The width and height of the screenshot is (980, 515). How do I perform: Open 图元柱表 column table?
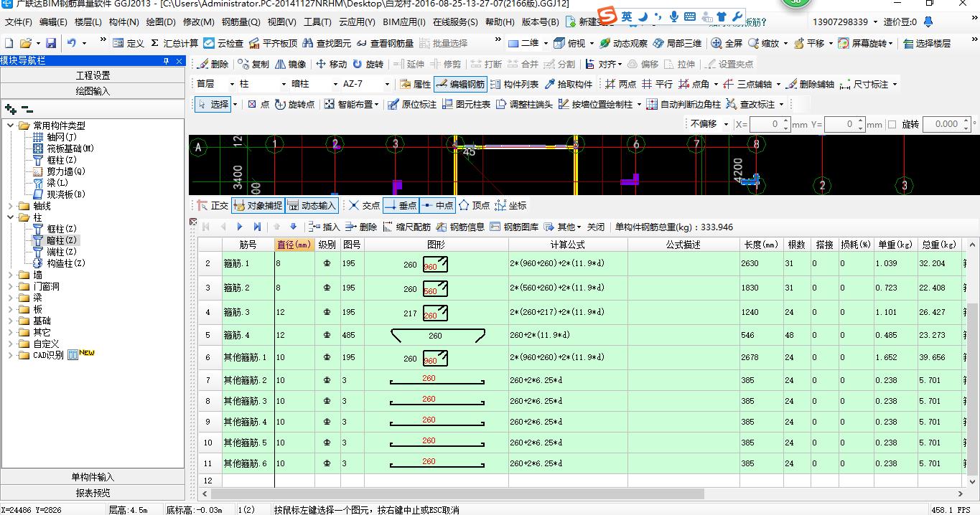(x=466, y=104)
